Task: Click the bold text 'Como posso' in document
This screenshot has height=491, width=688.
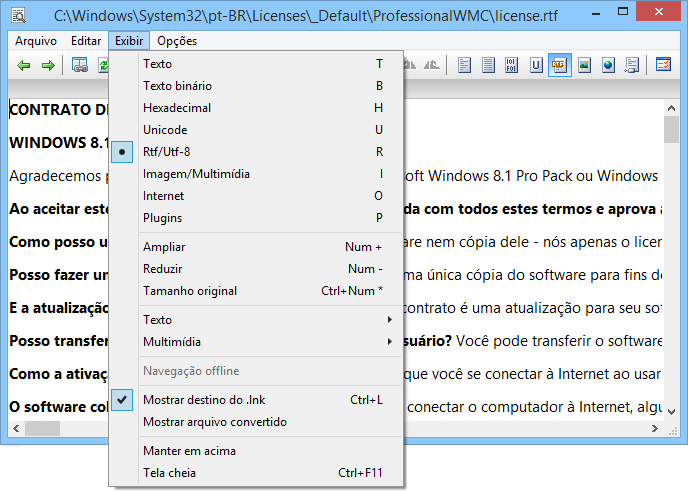Action: 52,242
